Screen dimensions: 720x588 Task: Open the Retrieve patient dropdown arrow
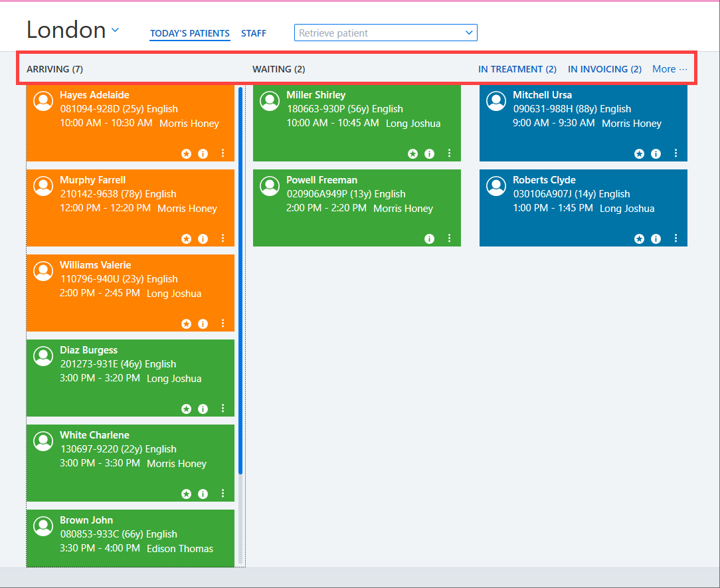coord(469,33)
